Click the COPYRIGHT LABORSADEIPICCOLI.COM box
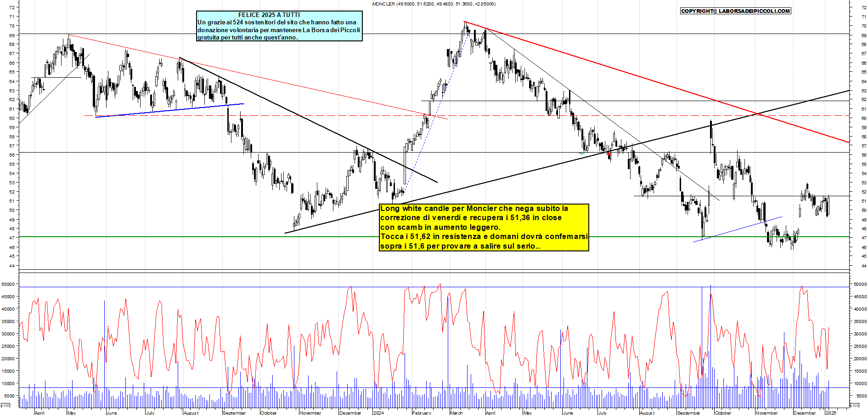The image size is (868, 415). click(x=736, y=11)
